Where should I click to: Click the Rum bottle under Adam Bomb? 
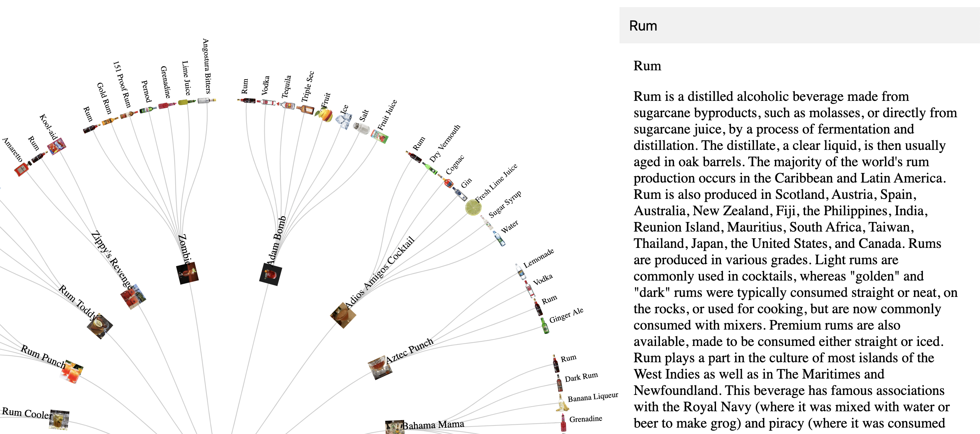[x=247, y=101]
